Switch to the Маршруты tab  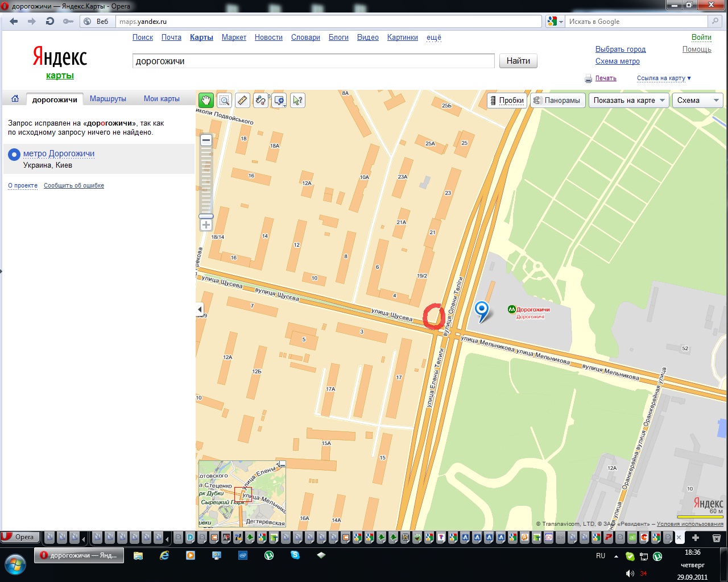coord(108,99)
